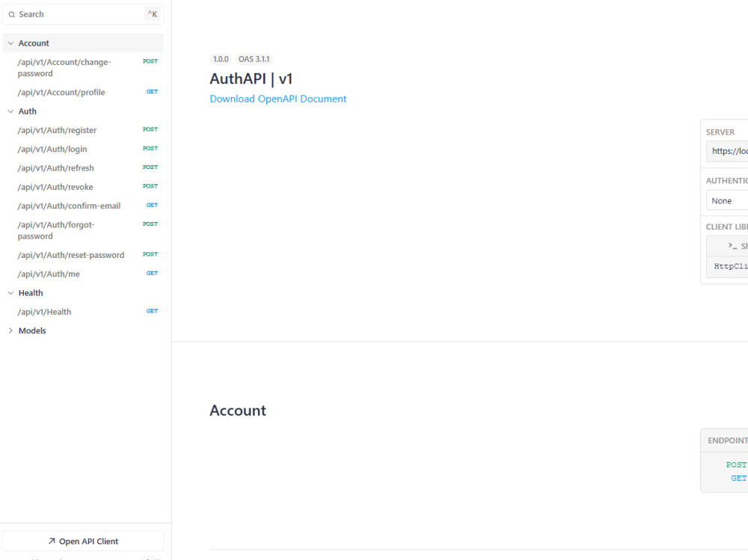Click the POST endpoint in the Endpoints card

(x=737, y=464)
